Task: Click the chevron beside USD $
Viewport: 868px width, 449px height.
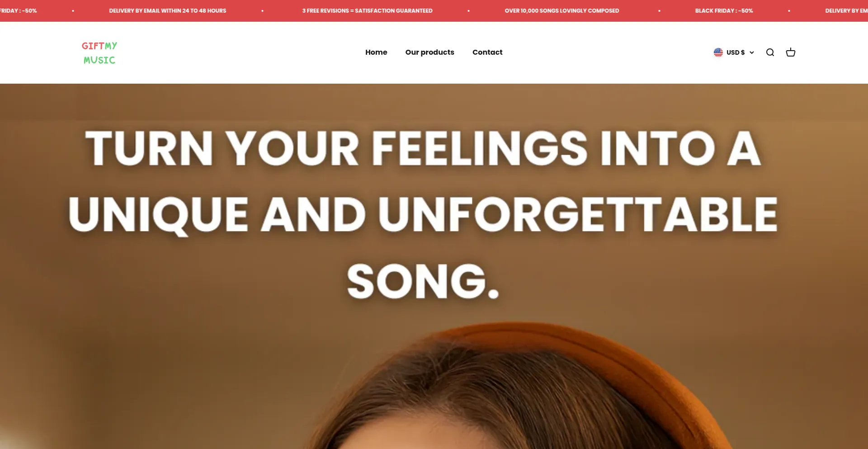Action: tap(751, 53)
